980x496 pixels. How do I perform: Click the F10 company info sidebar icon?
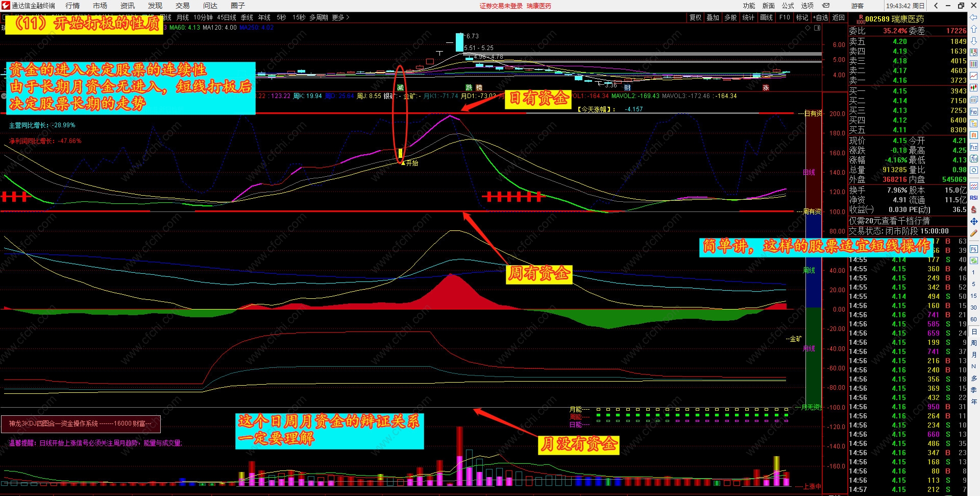click(x=974, y=112)
